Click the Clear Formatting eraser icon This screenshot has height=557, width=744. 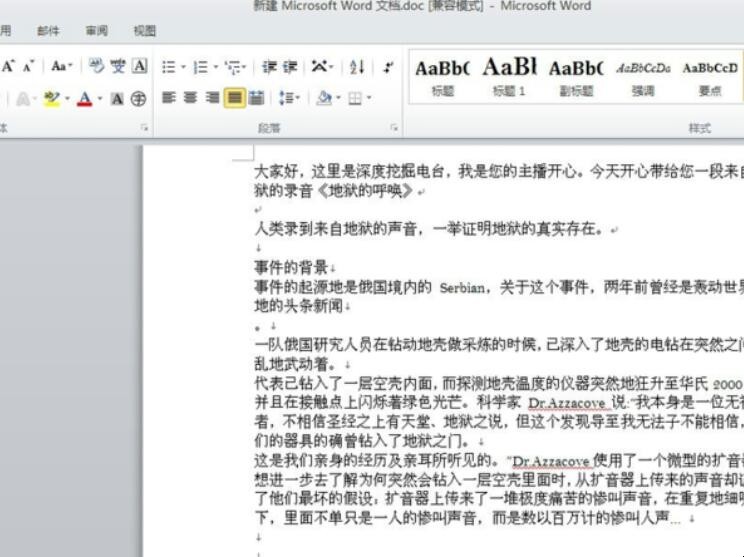pyautogui.click(x=96, y=66)
